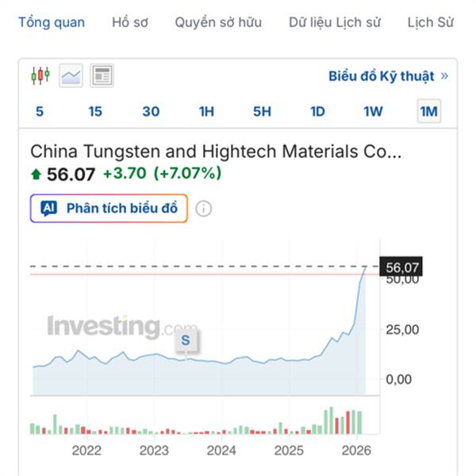Image resolution: width=476 pixels, height=476 pixels.
Task: Select the 1H timeframe
Action: (x=206, y=111)
